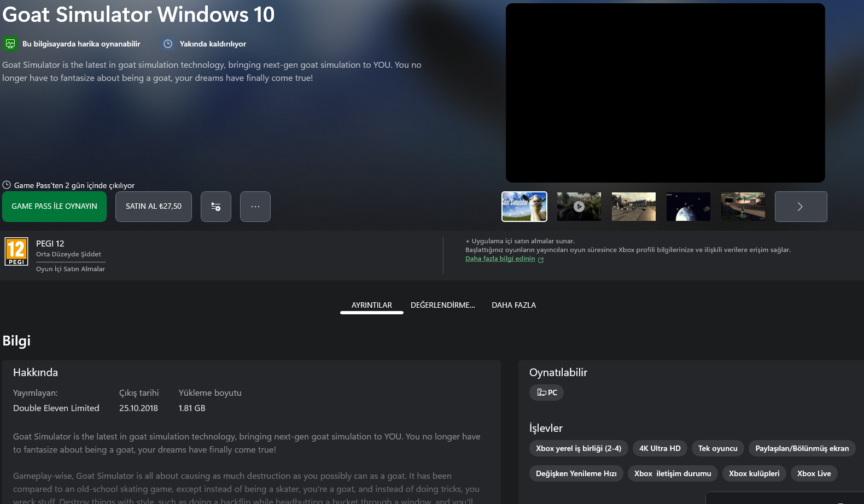Click the Tek oyuncu tag
Viewport: 864px width, 504px height.
pyautogui.click(x=718, y=448)
